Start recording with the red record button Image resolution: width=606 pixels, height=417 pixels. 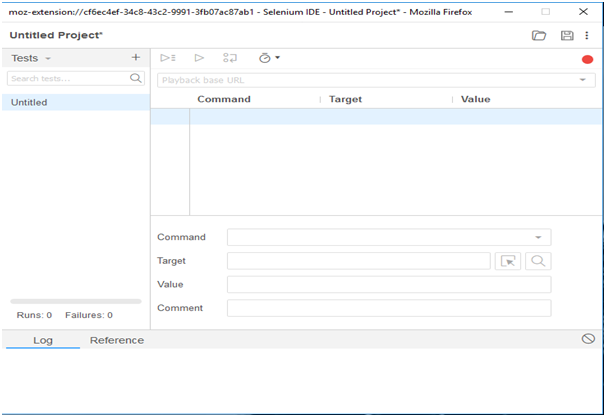click(x=587, y=59)
